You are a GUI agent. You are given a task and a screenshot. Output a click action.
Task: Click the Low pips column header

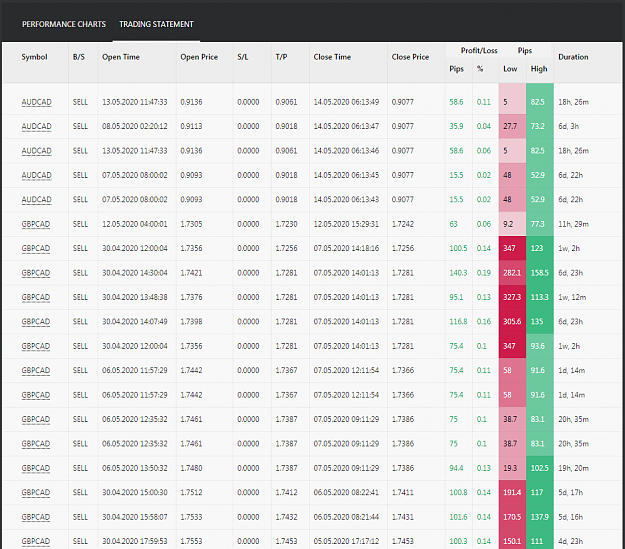tap(510, 69)
